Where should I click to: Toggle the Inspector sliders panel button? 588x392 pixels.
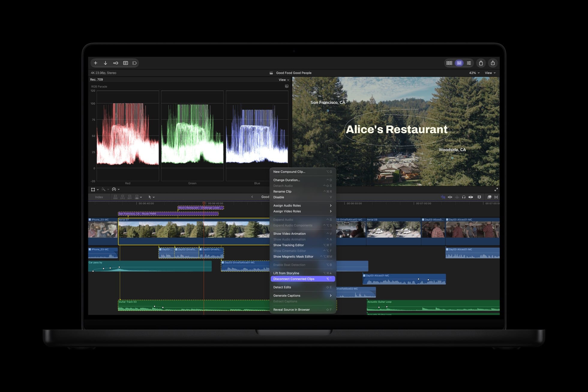tap(469, 63)
